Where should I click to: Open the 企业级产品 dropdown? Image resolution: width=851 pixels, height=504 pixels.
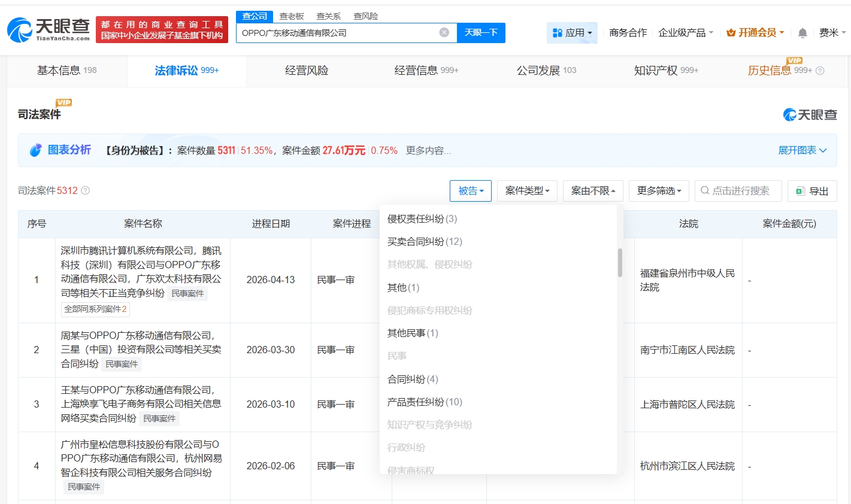click(x=686, y=32)
